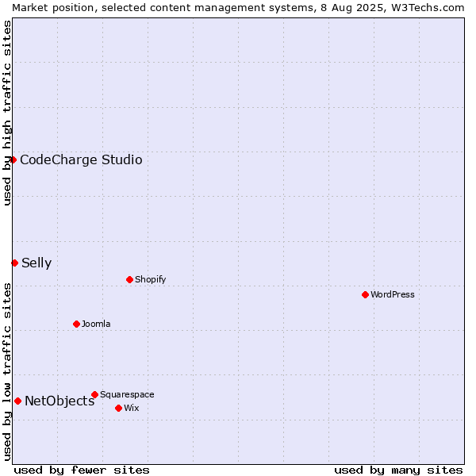The height and width of the screenshot is (476, 476).
Task: Click the red Squarespace data point
Action: (94, 394)
